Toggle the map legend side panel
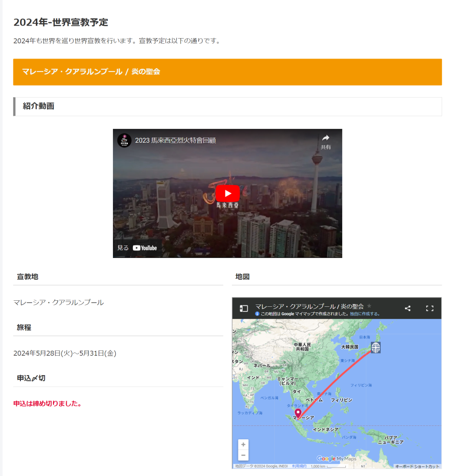Image resolution: width=450 pixels, height=476 pixels. [244, 308]
